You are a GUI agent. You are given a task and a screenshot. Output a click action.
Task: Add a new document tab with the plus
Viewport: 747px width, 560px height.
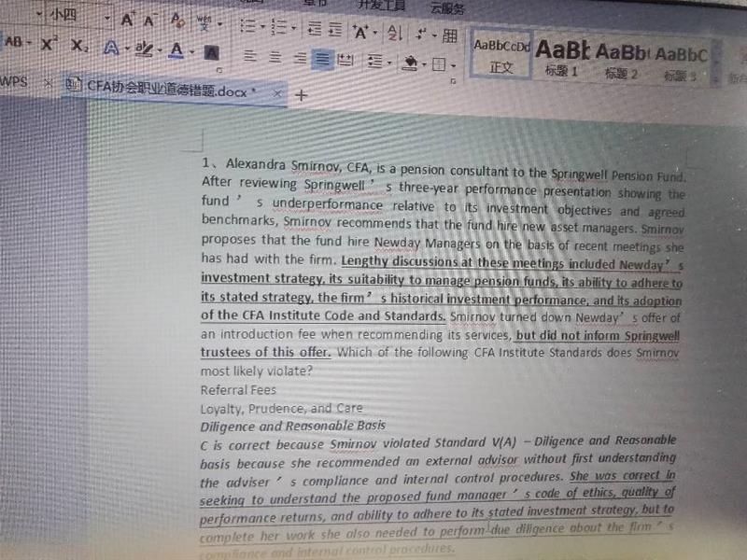click(x=301, y=95)
